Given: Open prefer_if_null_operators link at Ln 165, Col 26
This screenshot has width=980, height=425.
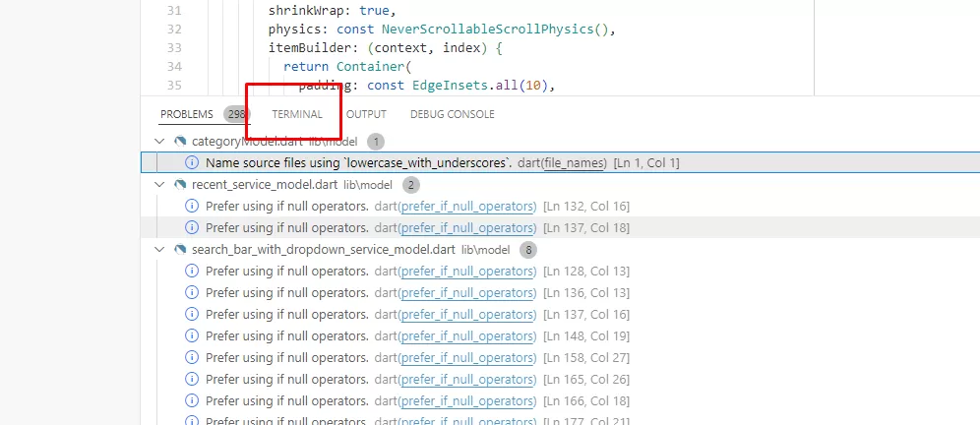Looking at the screenshot, I should tap(466, 380).
